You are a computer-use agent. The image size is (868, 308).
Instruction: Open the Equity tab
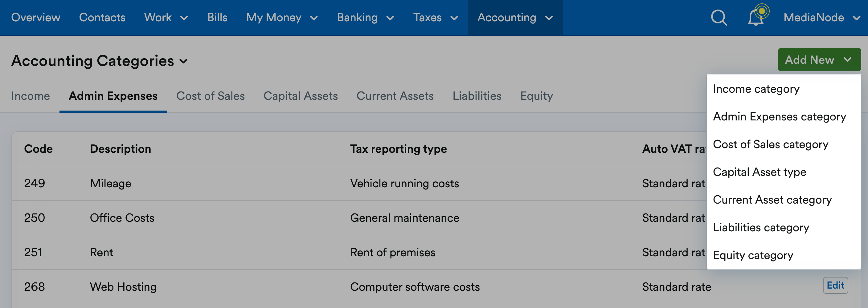536,96
